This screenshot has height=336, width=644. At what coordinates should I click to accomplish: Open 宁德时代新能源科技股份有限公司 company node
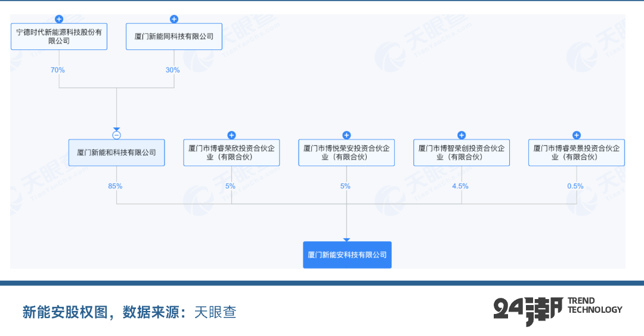click(59, 36)
